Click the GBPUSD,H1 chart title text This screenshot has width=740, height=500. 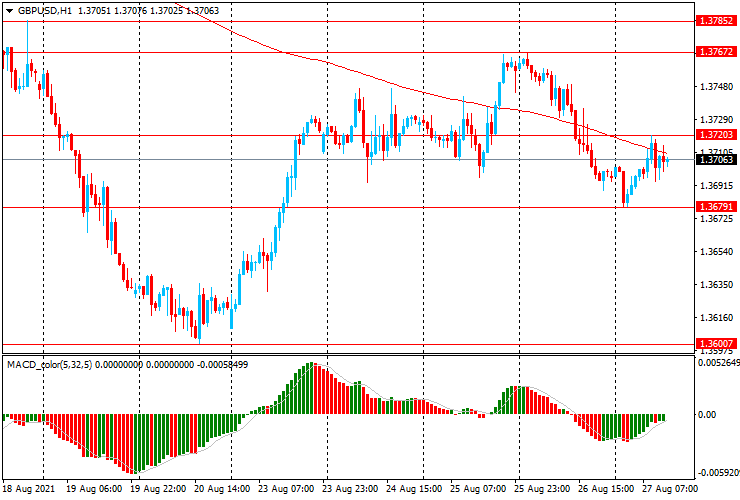point(45,10)
